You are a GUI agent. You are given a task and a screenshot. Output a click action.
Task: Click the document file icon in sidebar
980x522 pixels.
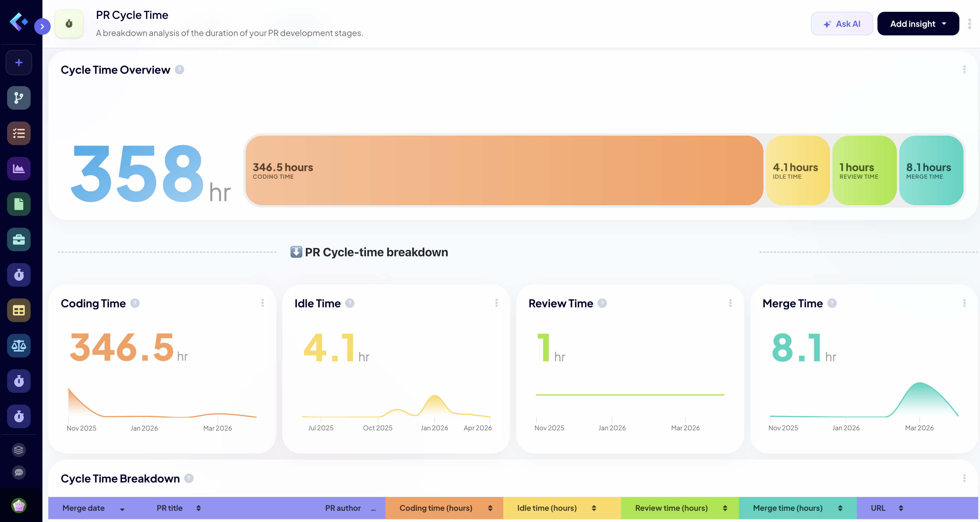click(x=19, y=204)
